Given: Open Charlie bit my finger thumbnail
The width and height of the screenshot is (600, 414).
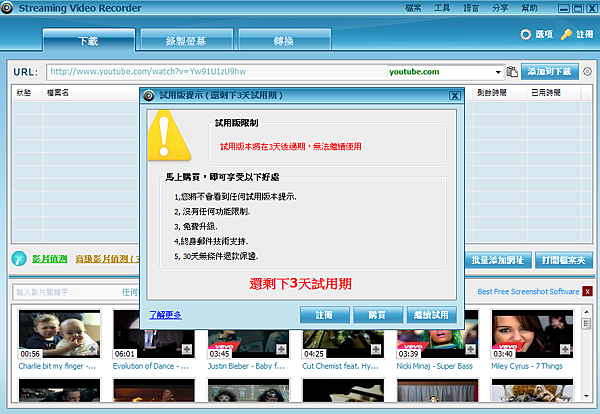Looking at the screenshot, I should click(59, 334).
